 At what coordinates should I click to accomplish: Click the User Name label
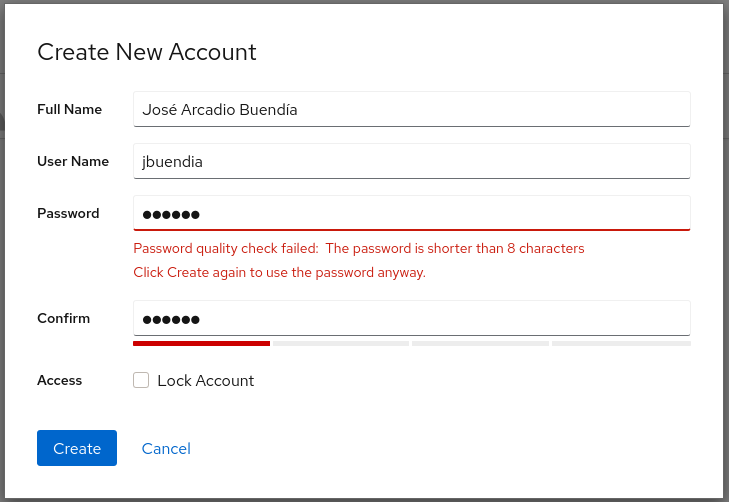coord(72,161)
